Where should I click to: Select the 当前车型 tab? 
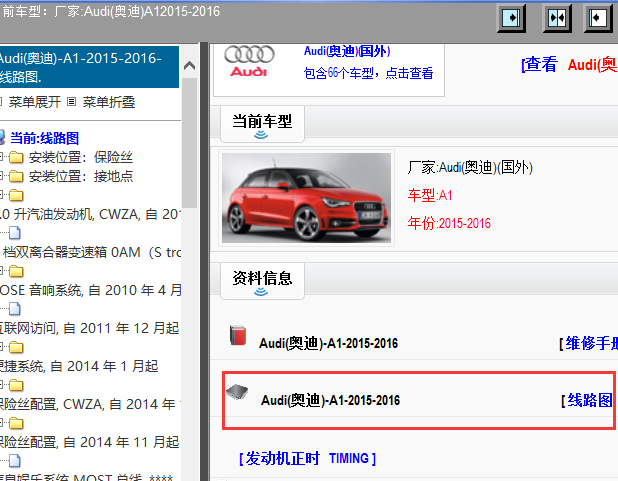pyautogui.click(x=262, y=123)
